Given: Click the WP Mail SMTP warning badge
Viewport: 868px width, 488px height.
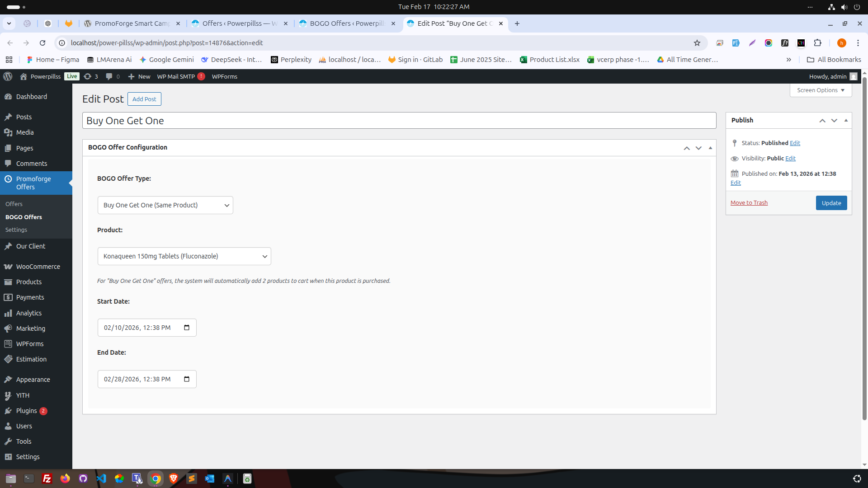Looking at the screenshot, I should click(201, 76).
